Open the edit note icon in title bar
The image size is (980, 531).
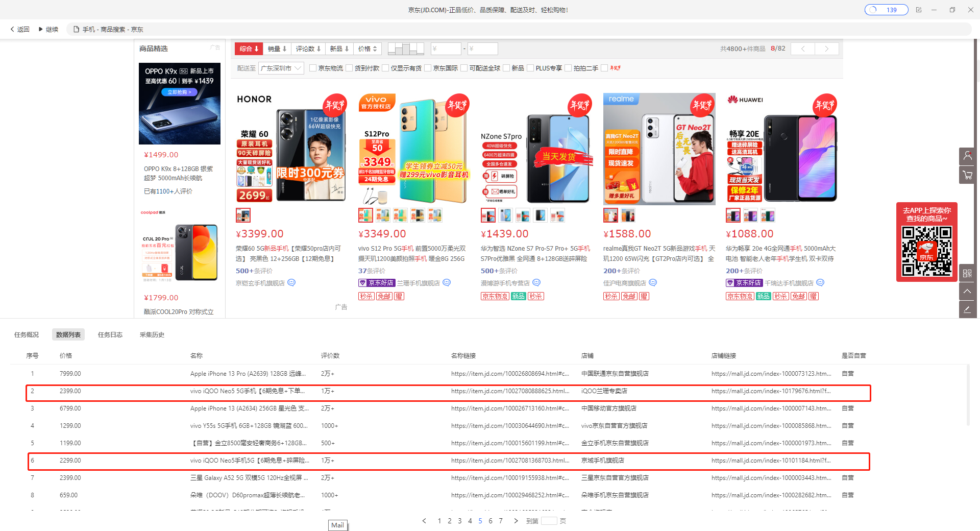919,10
